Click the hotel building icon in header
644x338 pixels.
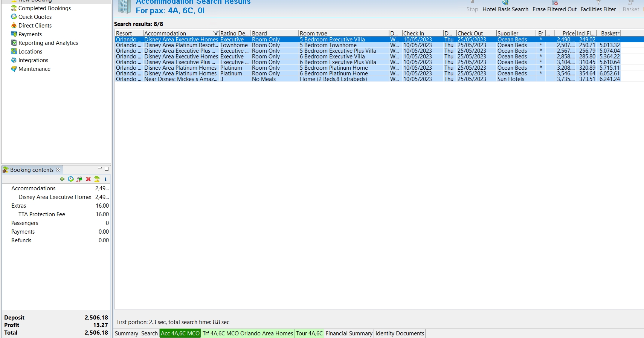click(124, 6)
